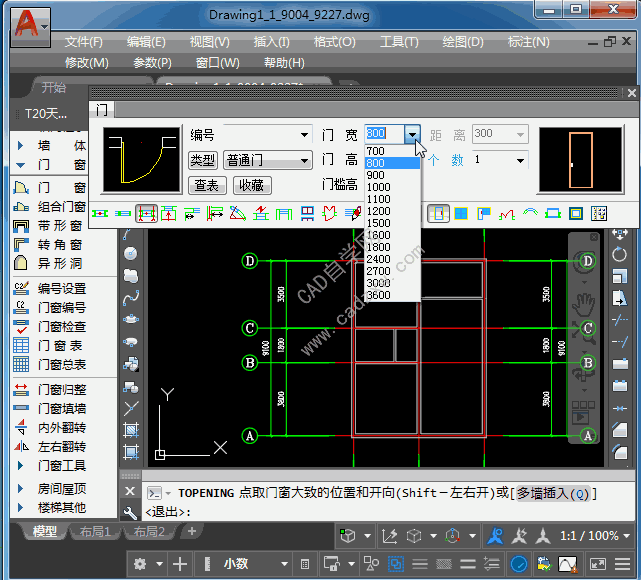Click 门窗编号 in the side panel
This screenshot has width=641, height=580.
point(62,307)
